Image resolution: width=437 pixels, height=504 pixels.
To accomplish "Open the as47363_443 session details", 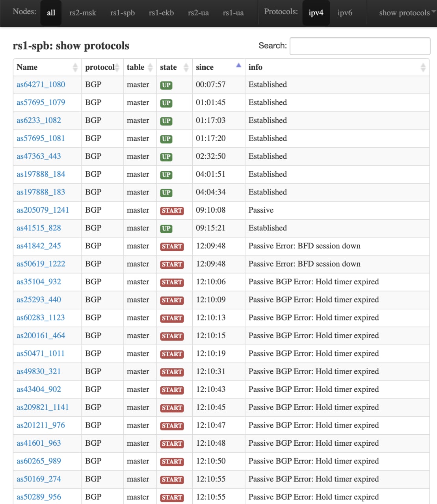I will click(x=39, y=156).
